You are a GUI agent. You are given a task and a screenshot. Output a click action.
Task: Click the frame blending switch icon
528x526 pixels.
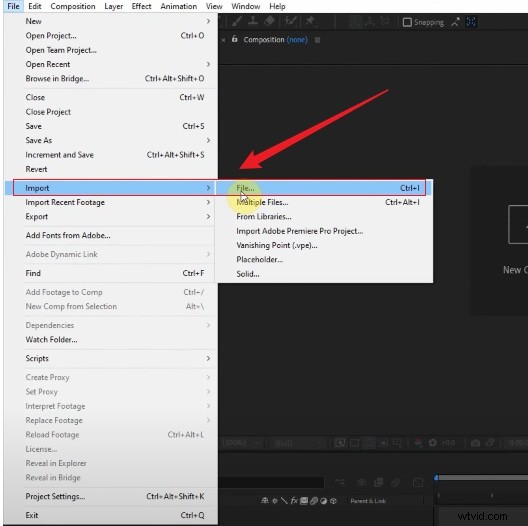(x=304, y=501)
